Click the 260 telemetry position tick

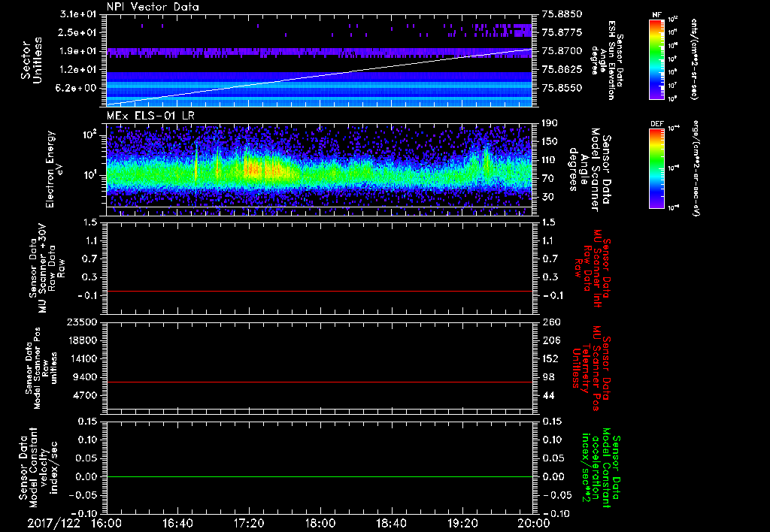tap(550, 322)
